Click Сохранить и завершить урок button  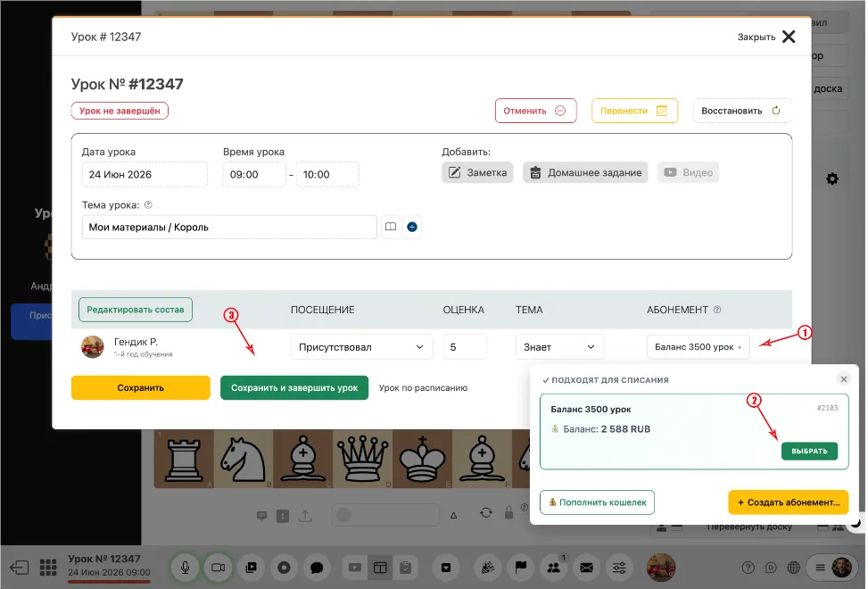click(x=294, y=388)
